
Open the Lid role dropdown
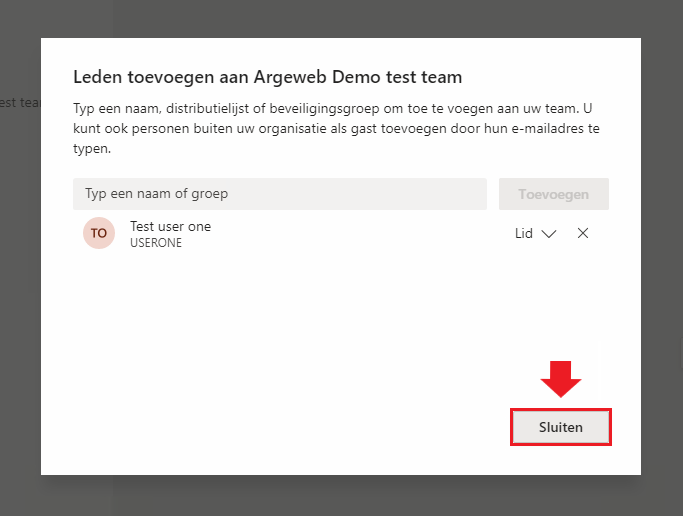click(x=535, y=233)
